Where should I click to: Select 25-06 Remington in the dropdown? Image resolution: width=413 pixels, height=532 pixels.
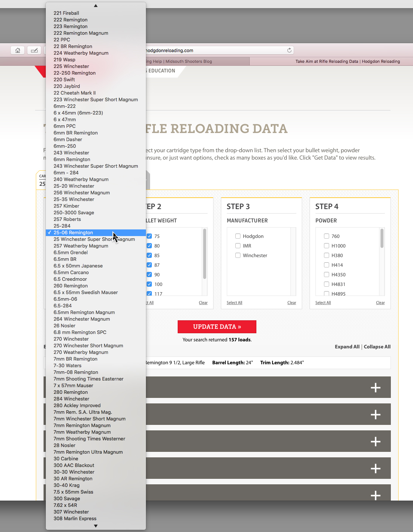(x=96, y=233)
